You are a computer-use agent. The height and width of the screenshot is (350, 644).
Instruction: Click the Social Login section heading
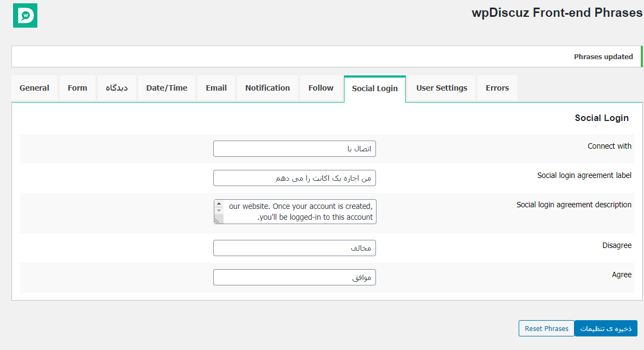(x=602, y=118)
